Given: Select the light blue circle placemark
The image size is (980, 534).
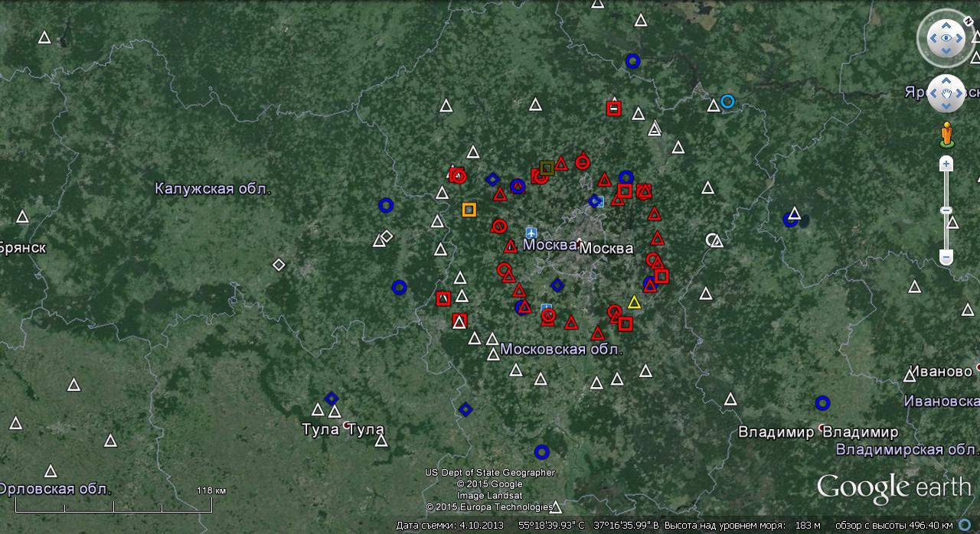Looking at the screenshot, I should tap(727, 101).
